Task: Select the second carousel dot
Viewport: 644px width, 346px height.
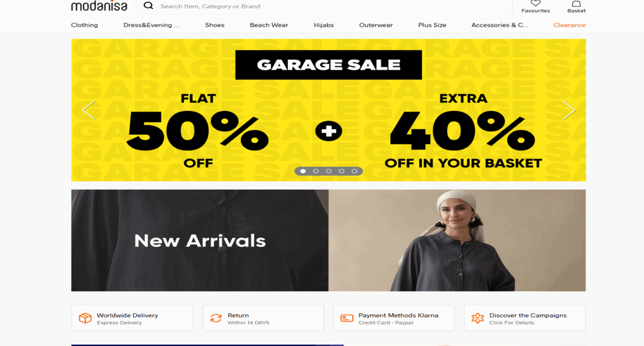Action: pos(316,171)
